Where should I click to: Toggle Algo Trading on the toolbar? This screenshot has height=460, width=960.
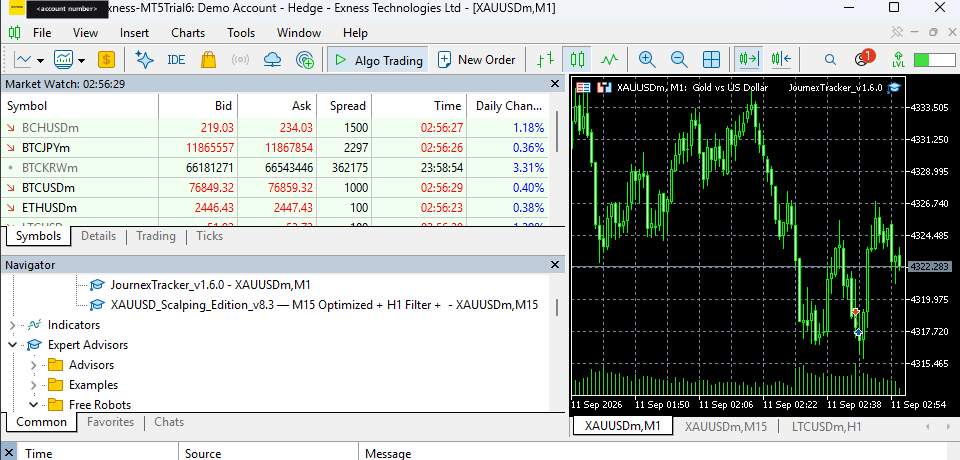pyautogui.click(x=376, y=60)
